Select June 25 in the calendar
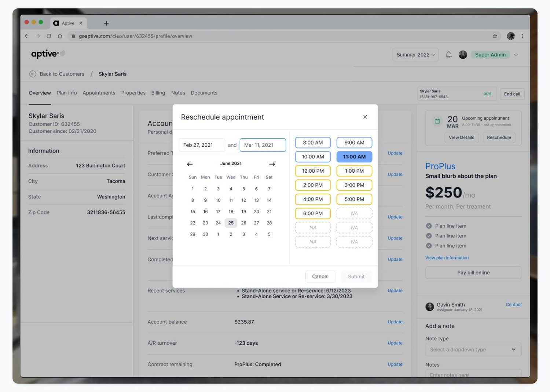 coord(231,223)
